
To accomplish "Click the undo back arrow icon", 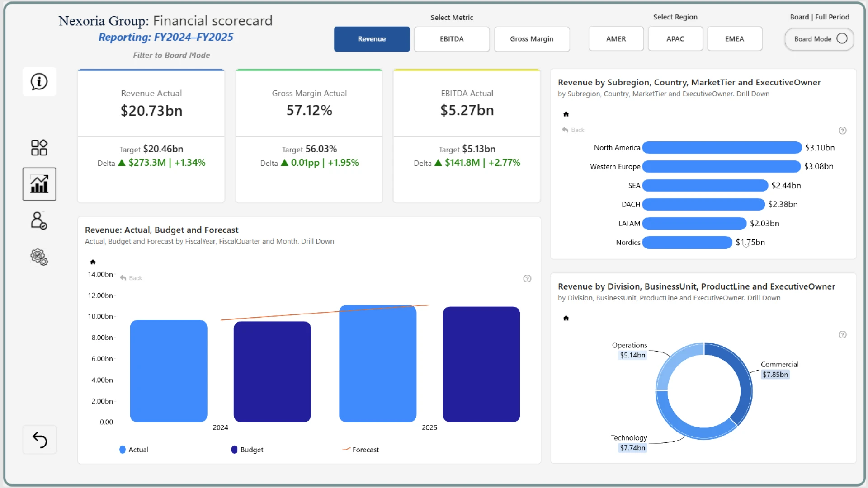I will (39, 440).
